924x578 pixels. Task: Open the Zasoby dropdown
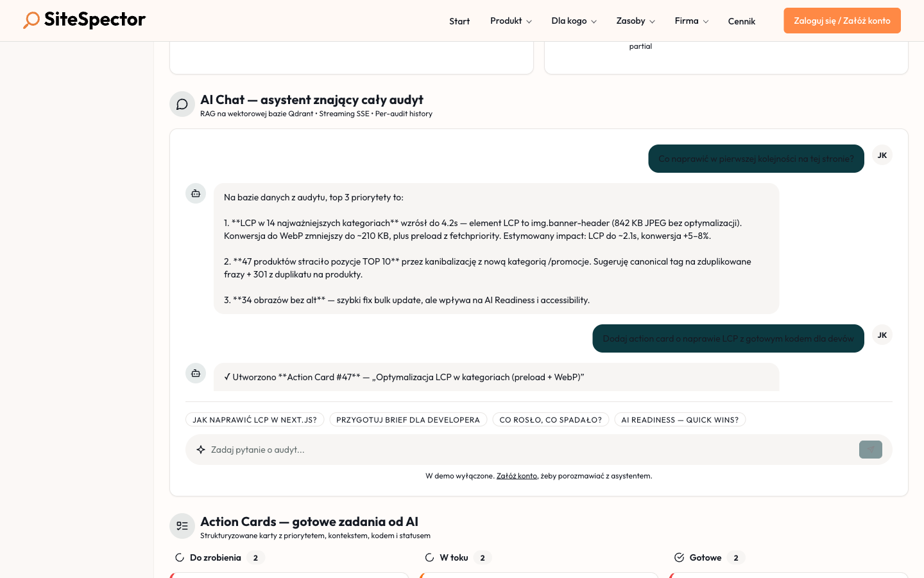635,21
